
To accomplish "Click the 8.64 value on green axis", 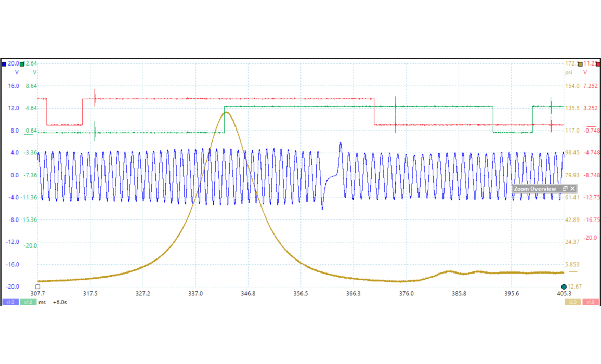I will pos(31,86).
